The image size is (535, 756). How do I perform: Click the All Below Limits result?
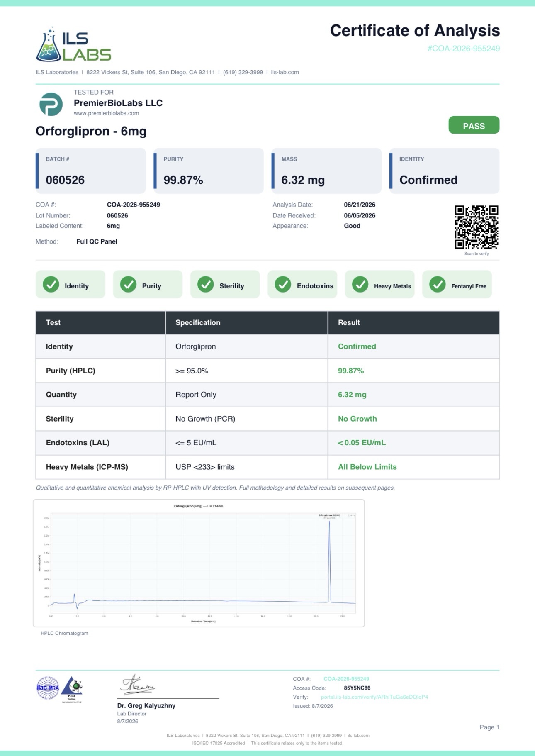point(367,467)
